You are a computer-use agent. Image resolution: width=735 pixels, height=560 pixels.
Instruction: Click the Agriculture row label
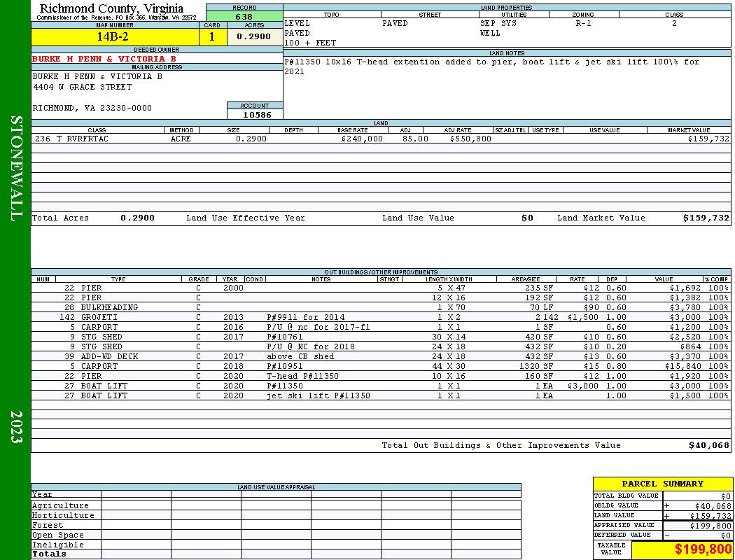point(60,505)
